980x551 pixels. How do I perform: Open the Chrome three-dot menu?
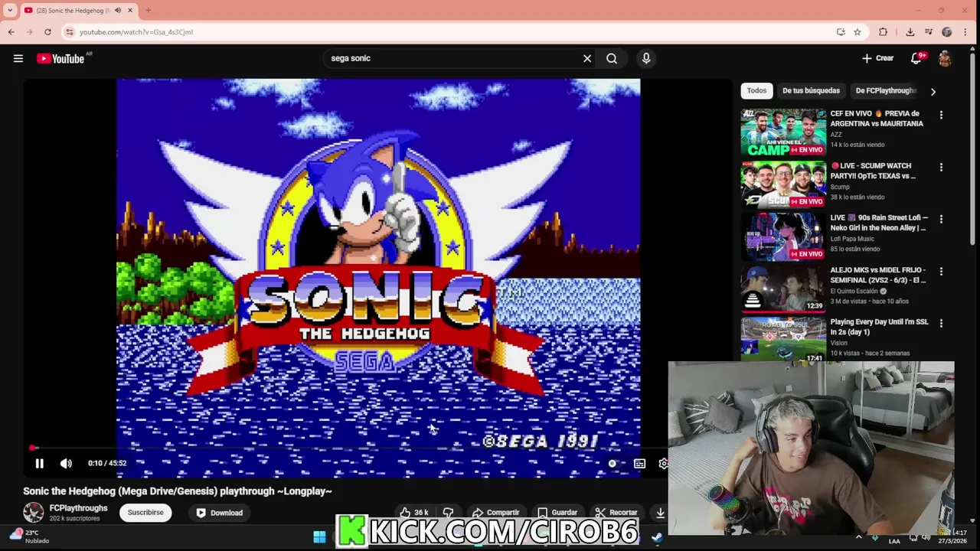coord(966,32)
